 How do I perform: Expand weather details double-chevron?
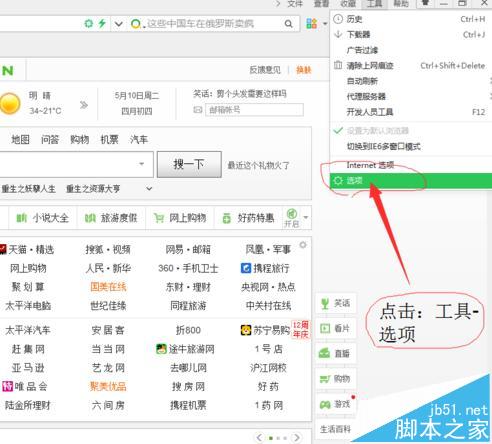pos(84,105)
